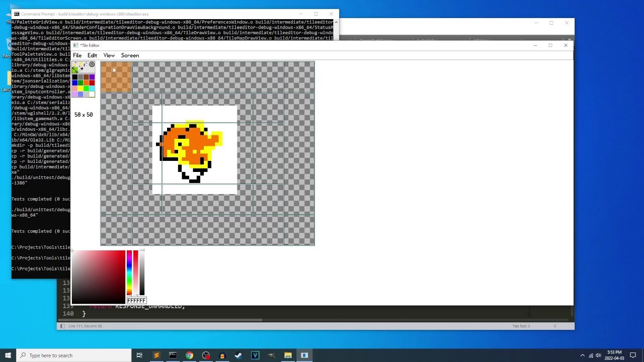The width and height of the screenshot is (644, 362).
Task: Pick the pink palette swatch
Action: pos(75,88)
